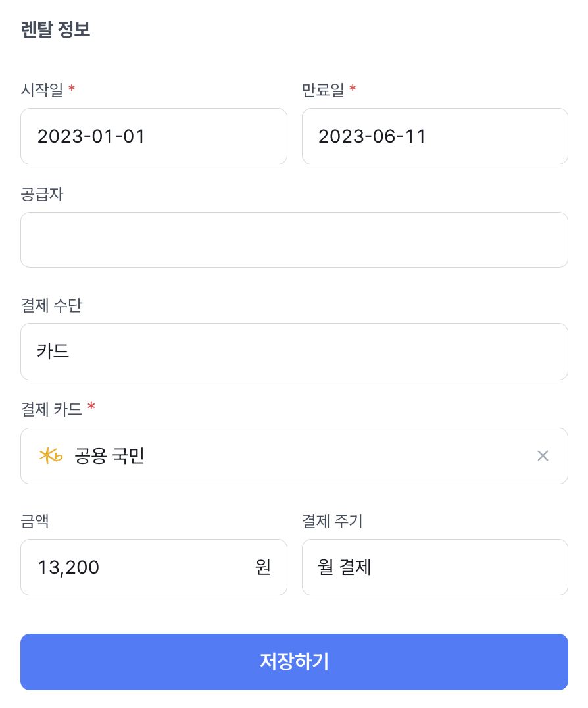Click the 결제 주기 field label
This screenshot has width=588, height=708.
(x=332, y=521)
